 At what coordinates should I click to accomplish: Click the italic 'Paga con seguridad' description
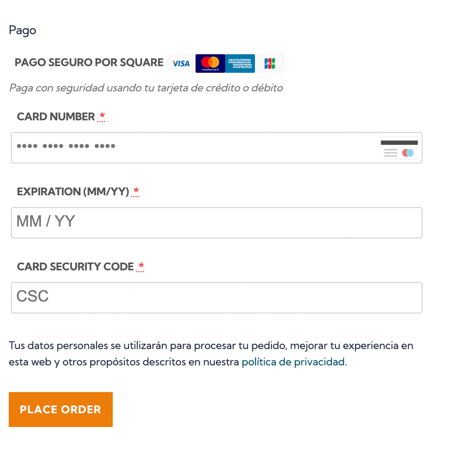click(x=146, y=88)
